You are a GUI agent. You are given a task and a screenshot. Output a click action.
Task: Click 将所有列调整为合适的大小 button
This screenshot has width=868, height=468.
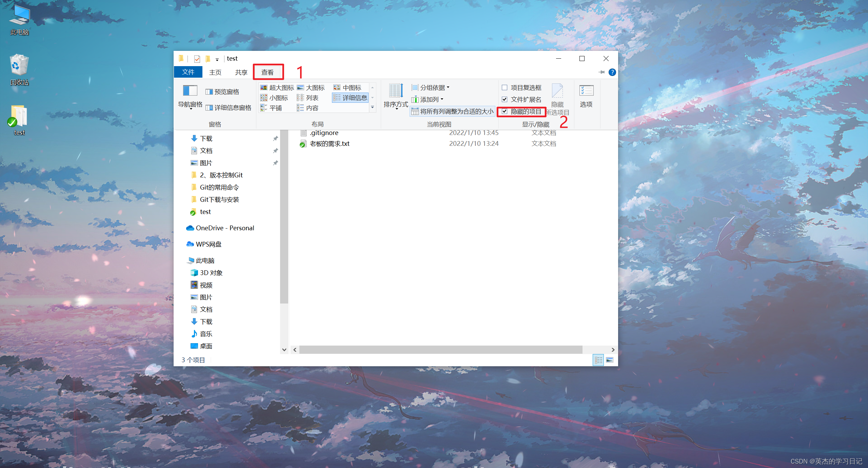[x=452, y=112]
